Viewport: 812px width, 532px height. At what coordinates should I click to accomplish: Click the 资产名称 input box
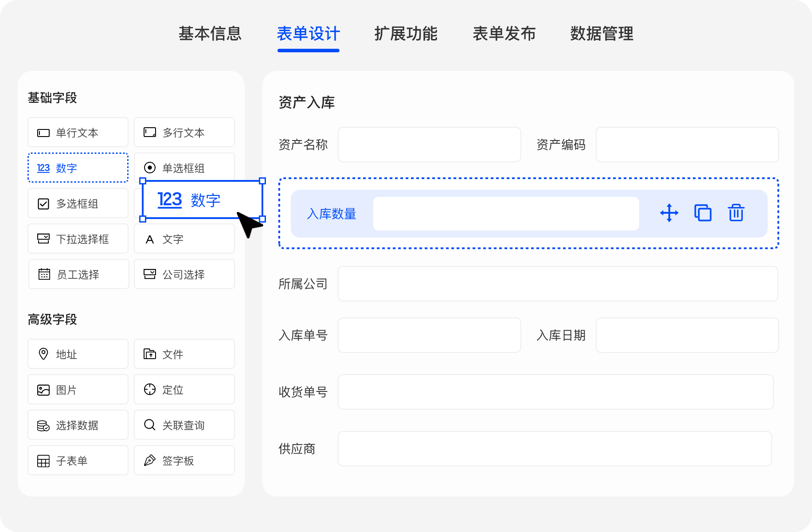429,145
